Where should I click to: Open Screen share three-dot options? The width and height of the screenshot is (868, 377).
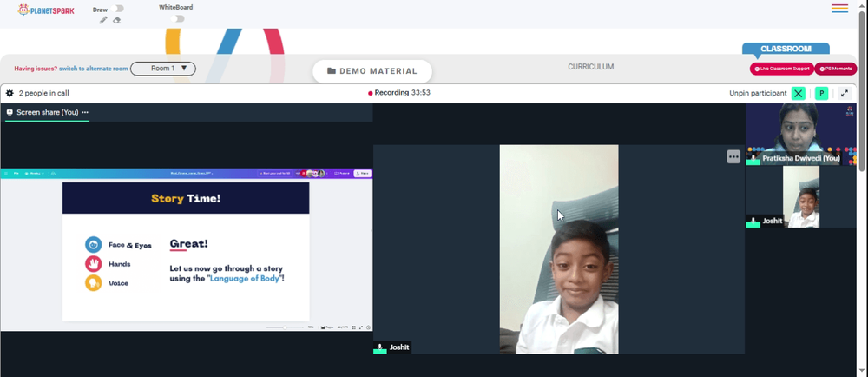(85, 112)
